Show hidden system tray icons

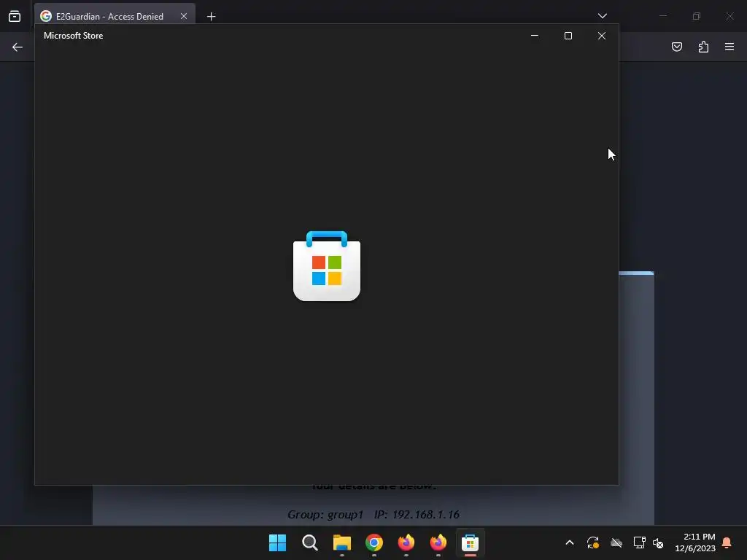coord(569,542)
